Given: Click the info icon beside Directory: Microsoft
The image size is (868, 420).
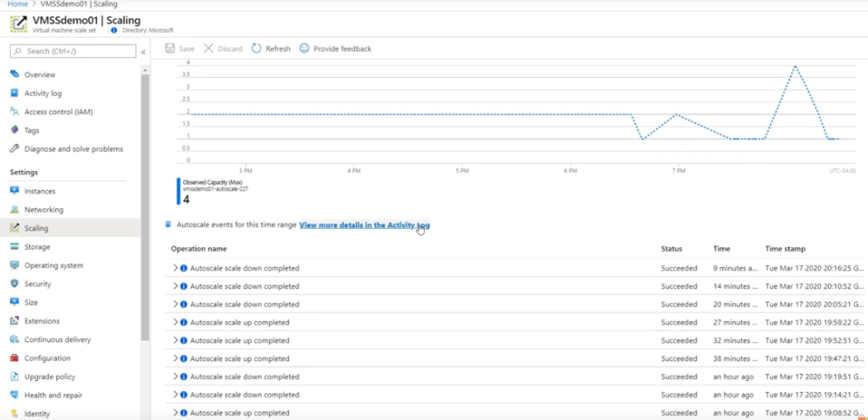Looking at the screenshot, I should [x=114, y=30].
